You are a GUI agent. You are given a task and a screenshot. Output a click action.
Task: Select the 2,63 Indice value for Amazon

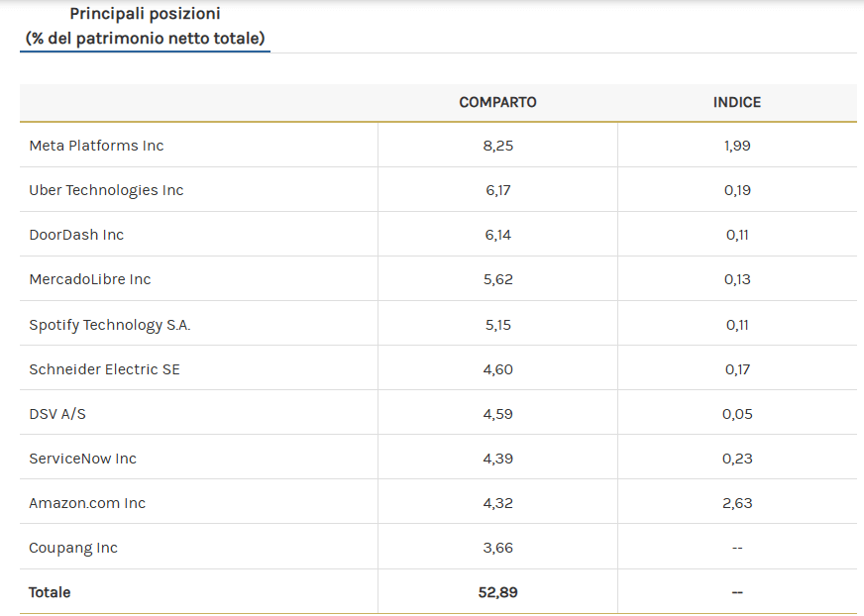pyautogui.click(x=737, y=503)
